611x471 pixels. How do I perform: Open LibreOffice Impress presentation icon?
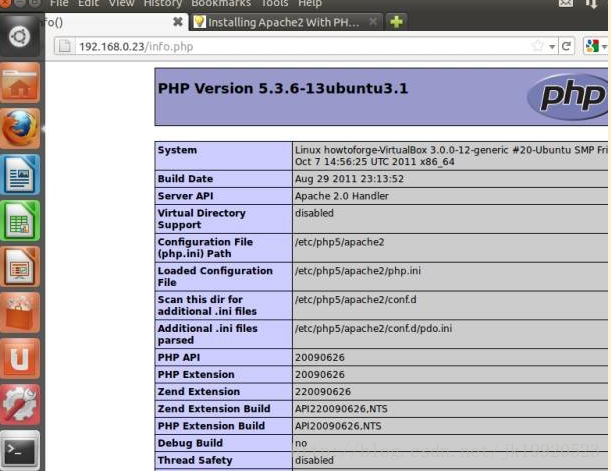click(20, 267)
